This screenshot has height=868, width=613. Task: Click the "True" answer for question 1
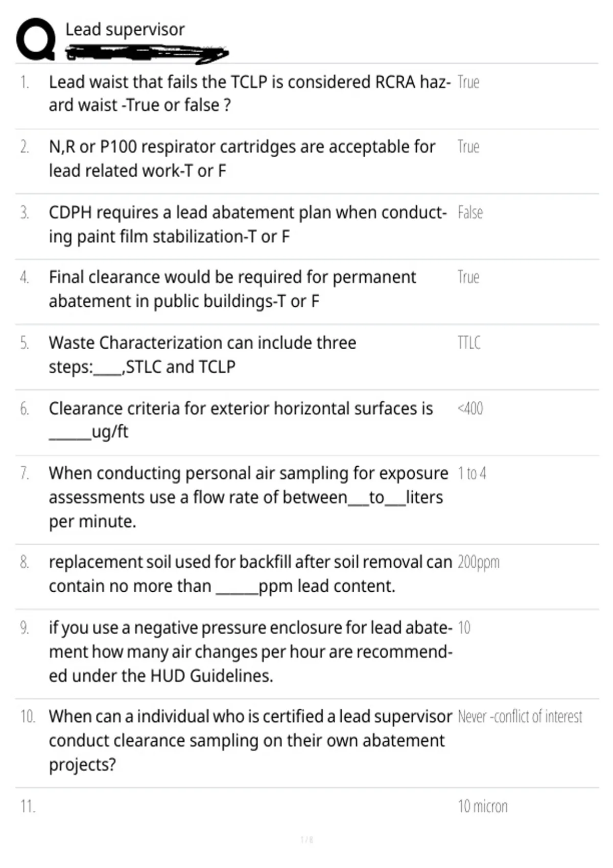tap(468, 82)
